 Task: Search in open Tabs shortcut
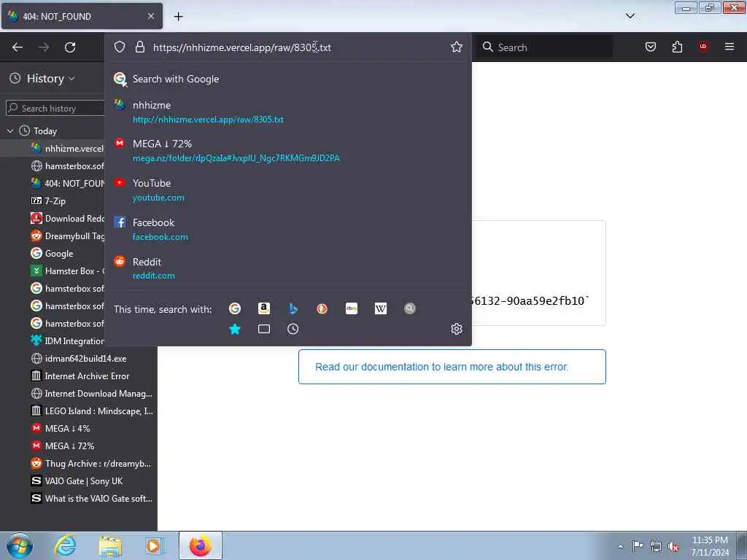[264, 329]
